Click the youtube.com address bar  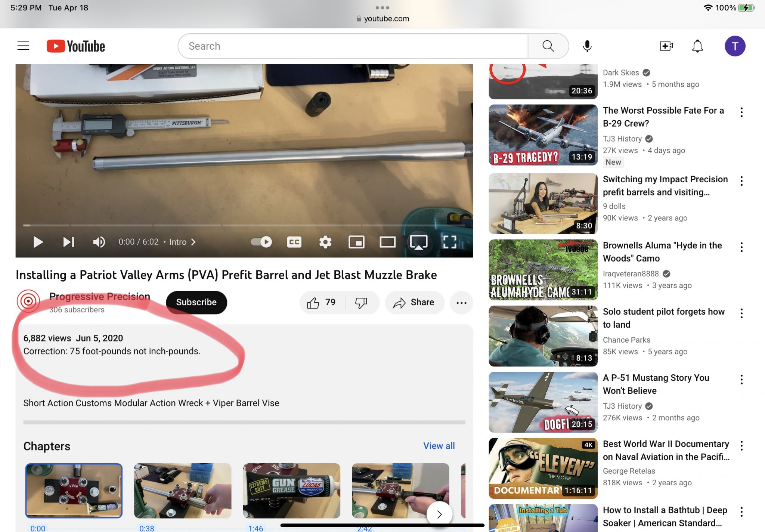[x=382, y=18]
